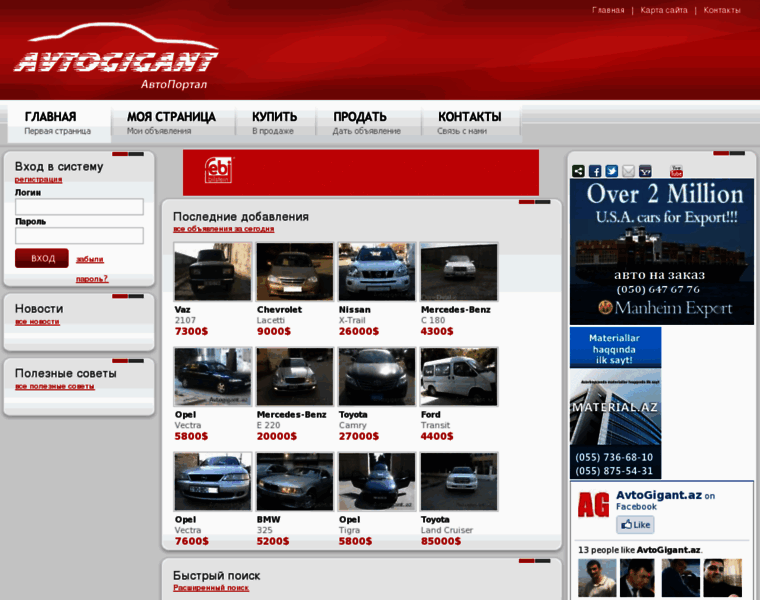
Task: Open the Расширенный поиск link
Action: [211, 588]
